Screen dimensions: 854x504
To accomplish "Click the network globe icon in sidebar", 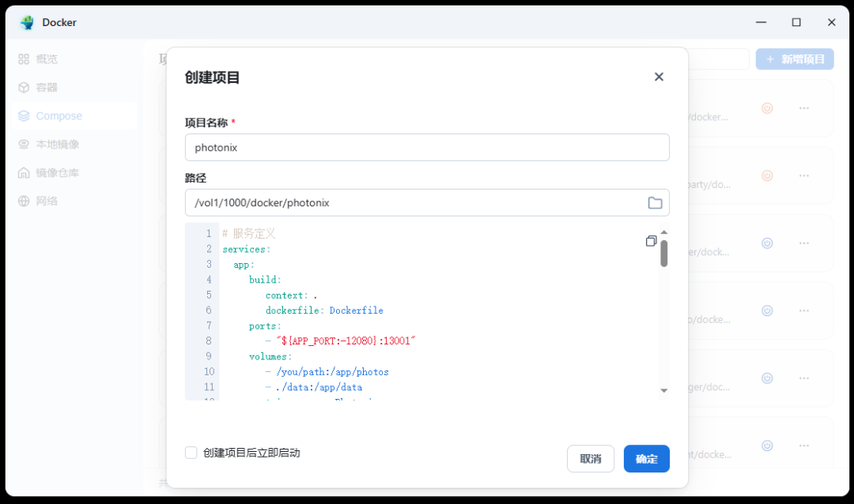I will [25, 201].
